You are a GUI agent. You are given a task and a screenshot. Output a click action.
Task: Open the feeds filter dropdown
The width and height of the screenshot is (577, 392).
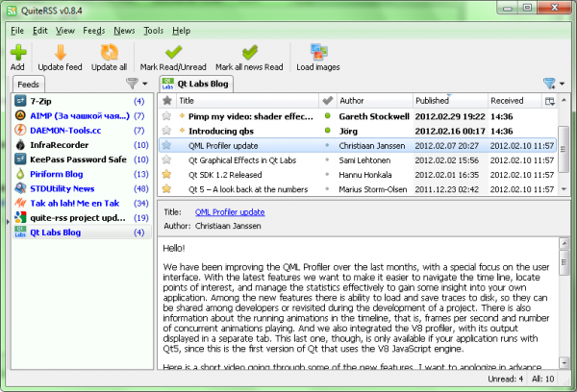click(135, 84)
